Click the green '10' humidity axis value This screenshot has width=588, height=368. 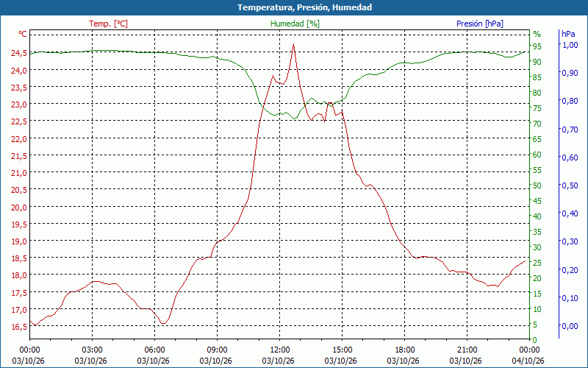click(537, 309)
